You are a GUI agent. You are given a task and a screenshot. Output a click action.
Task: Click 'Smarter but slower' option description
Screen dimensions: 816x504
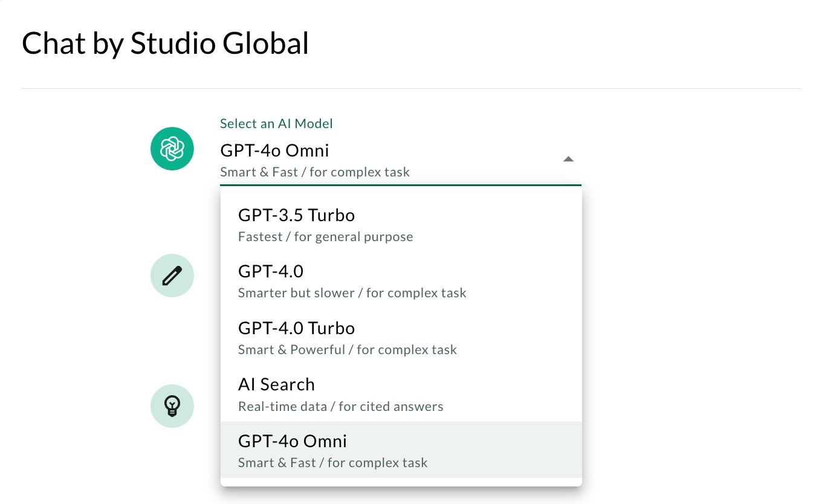[352, 293]
